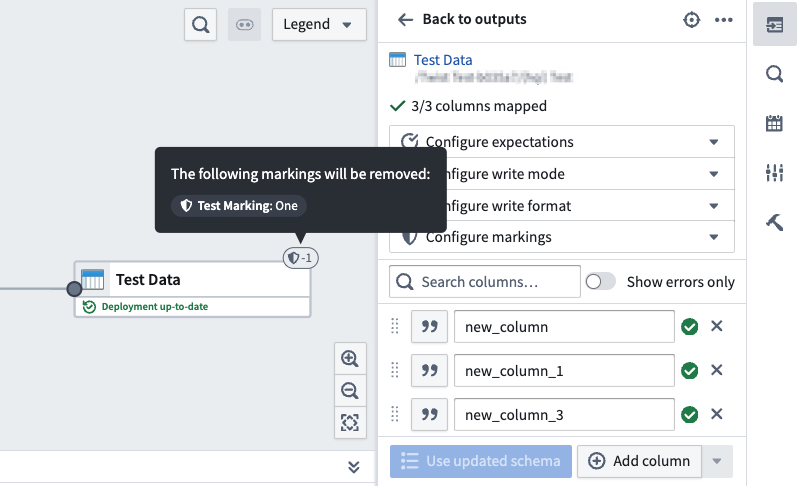Image resolution: width=799 pixels, height=486 pixels.
Task: Expand the Configure write mode section
Action: tap(562, 174)
